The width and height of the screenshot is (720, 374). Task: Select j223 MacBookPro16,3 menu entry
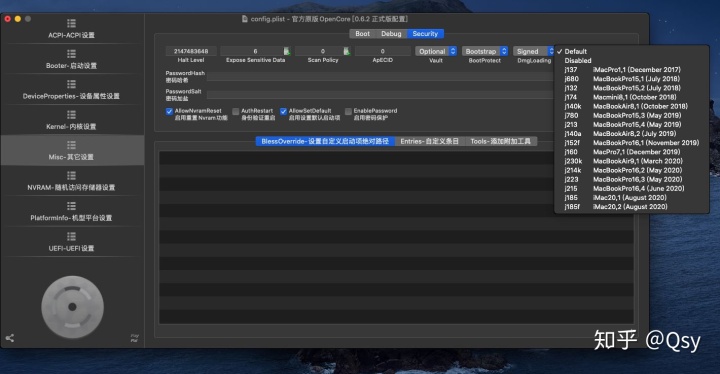click(x=631, y=180)
